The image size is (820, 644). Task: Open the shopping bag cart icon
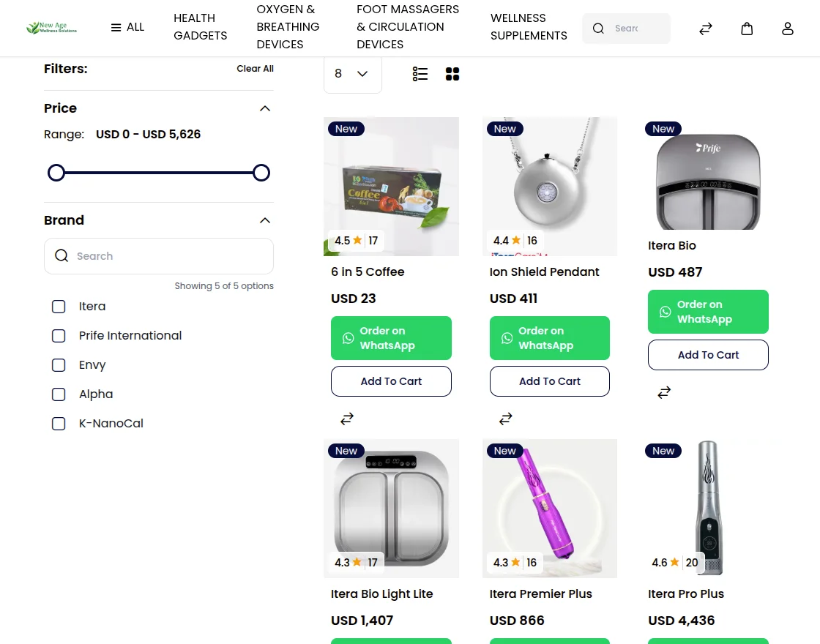point(747,29)
